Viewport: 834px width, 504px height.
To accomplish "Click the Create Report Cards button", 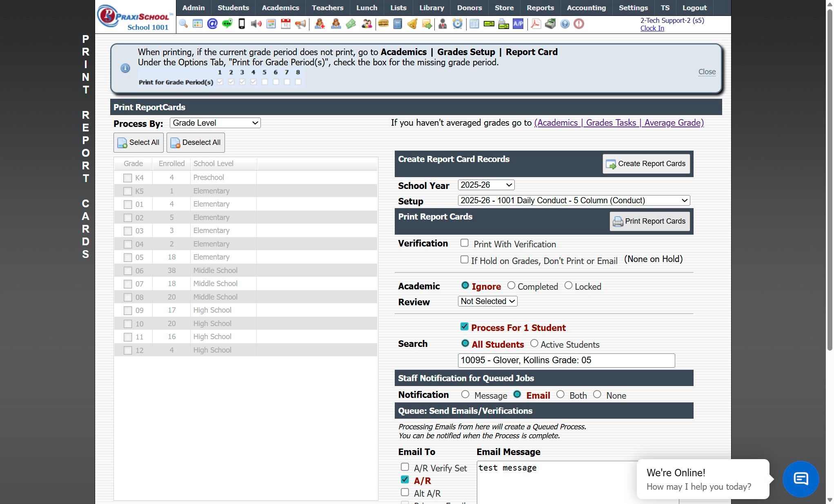I will pos(646,164).
